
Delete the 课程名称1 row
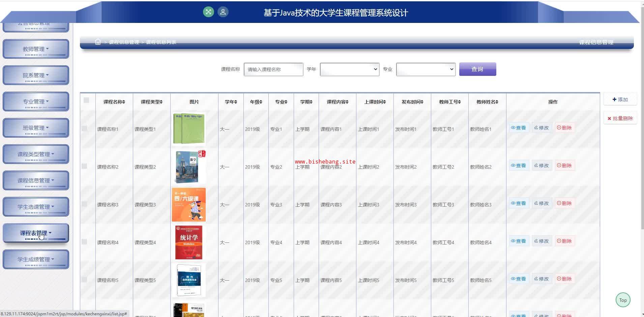coord(564,128)
